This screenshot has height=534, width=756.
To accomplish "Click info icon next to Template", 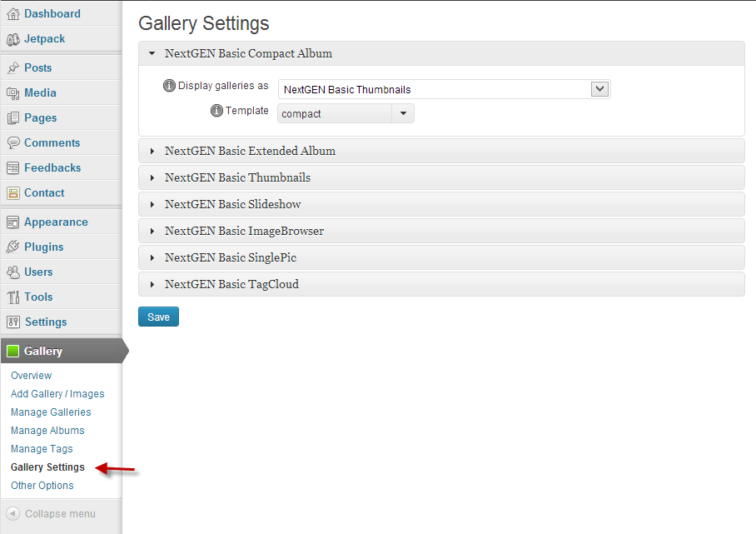I will click(217, 111).
